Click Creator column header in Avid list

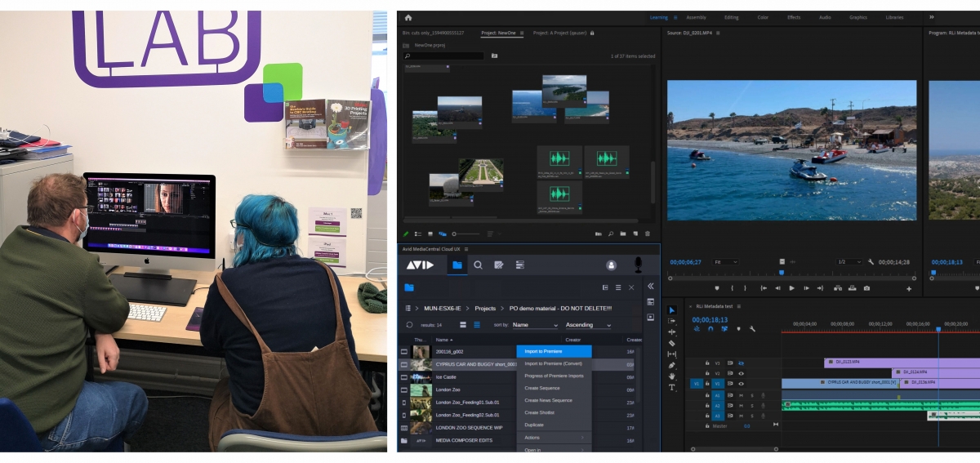coord(572,340)
